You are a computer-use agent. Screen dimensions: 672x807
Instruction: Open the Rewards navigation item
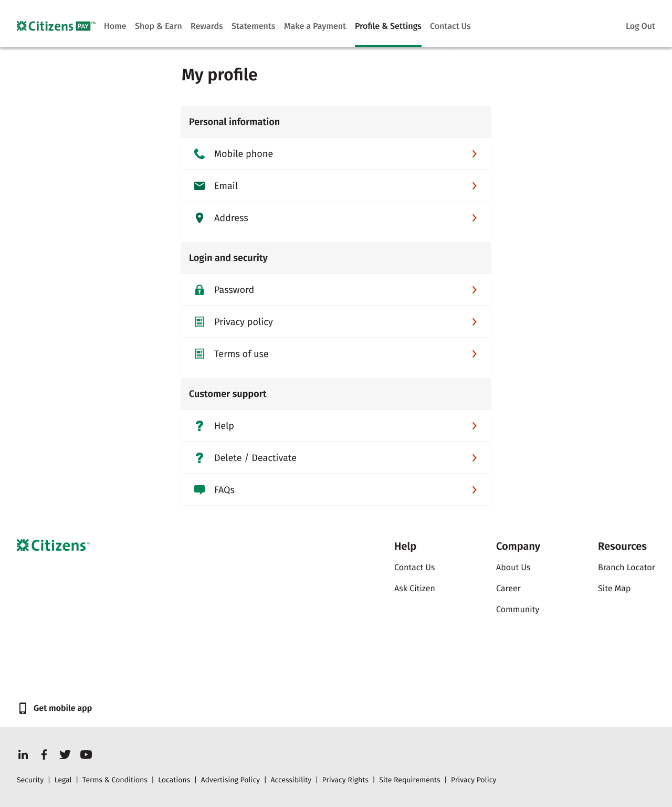coord(206,26)
